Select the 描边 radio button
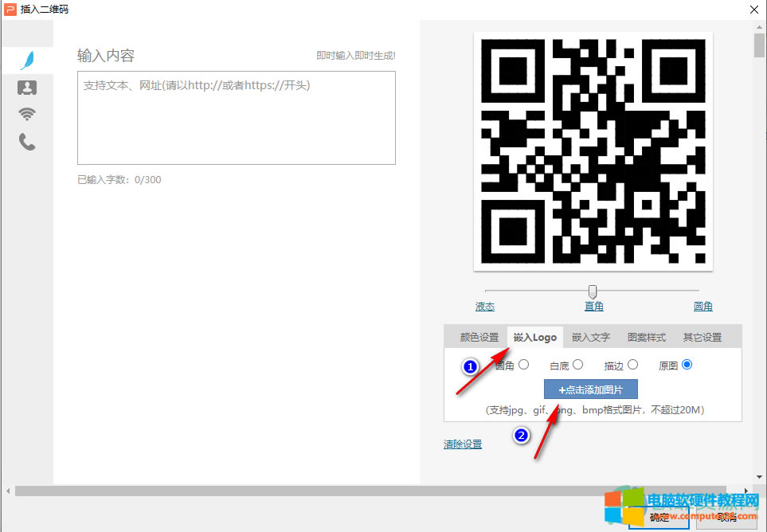 point(632,365)
